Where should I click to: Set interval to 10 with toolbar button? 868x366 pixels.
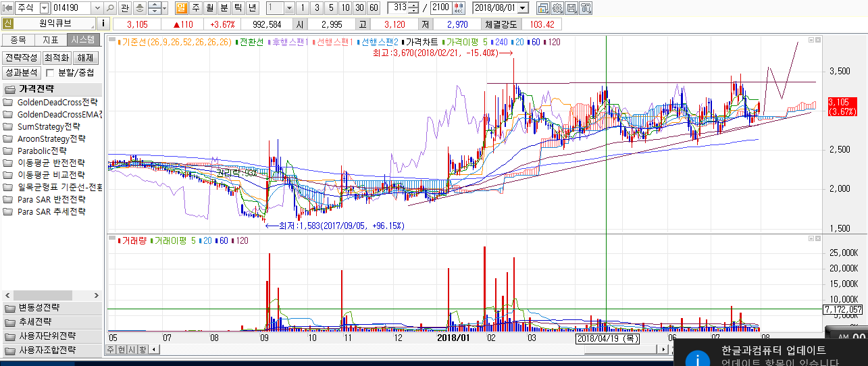tap(344, 8)
